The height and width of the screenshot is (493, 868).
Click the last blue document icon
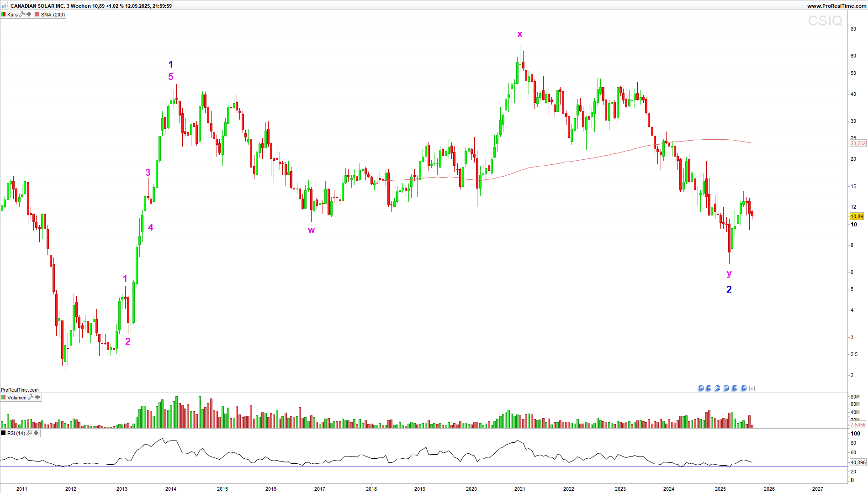pos(744,388)
